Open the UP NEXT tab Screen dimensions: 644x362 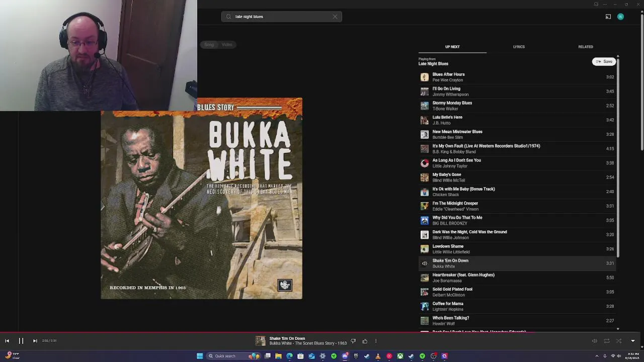(452, 47)
